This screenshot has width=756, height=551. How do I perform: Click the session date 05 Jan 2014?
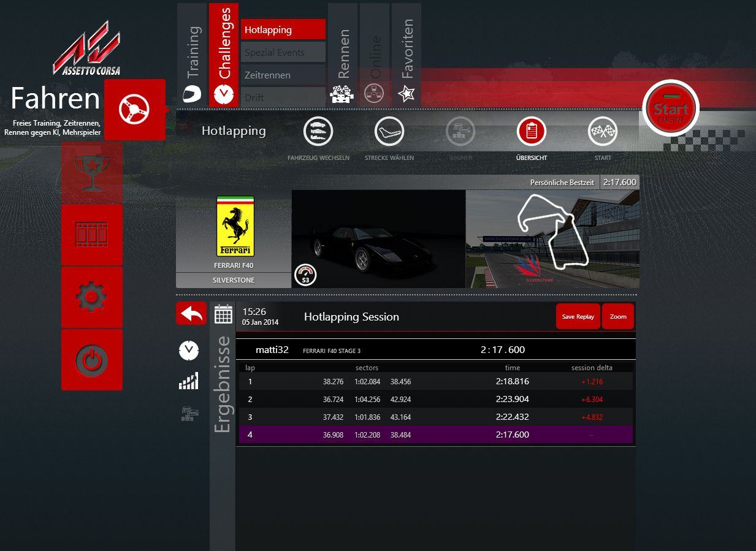coord(260,322)
